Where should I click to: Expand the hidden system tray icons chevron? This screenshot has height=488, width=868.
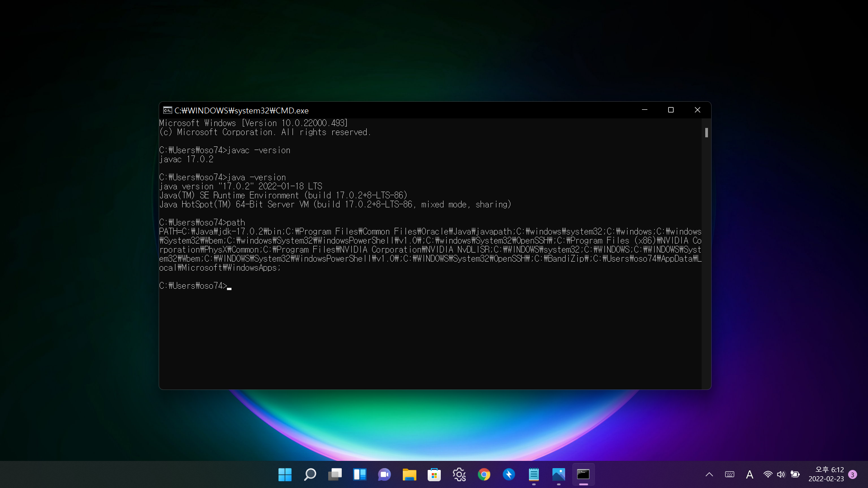(709, 474)
